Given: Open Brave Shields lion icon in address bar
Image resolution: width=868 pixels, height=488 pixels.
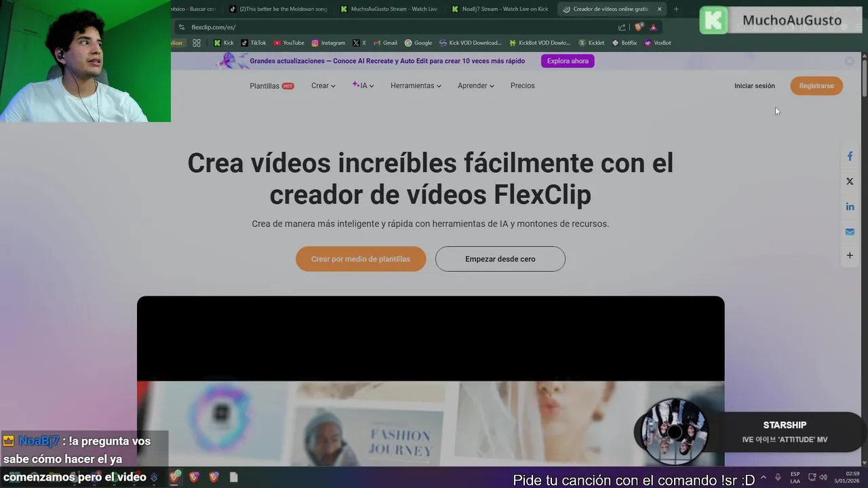Looking at the screenshot, I should [639, 27].
